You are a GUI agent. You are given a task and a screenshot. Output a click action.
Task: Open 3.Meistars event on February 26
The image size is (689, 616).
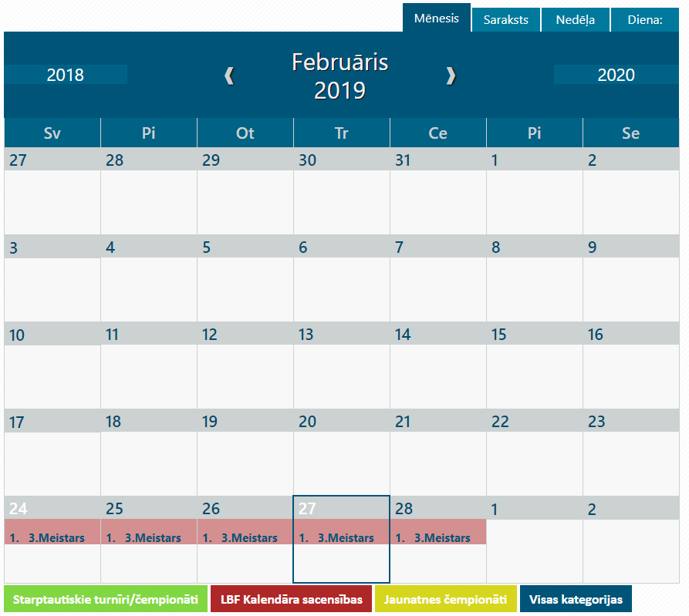(x=248, y=538)
